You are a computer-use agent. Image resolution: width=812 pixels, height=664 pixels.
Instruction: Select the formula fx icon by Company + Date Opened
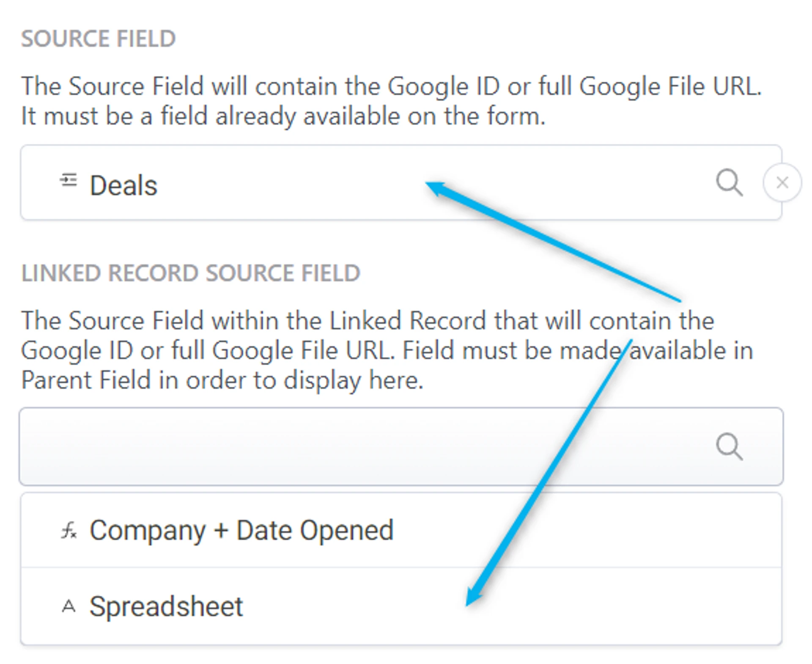point(69,530)
